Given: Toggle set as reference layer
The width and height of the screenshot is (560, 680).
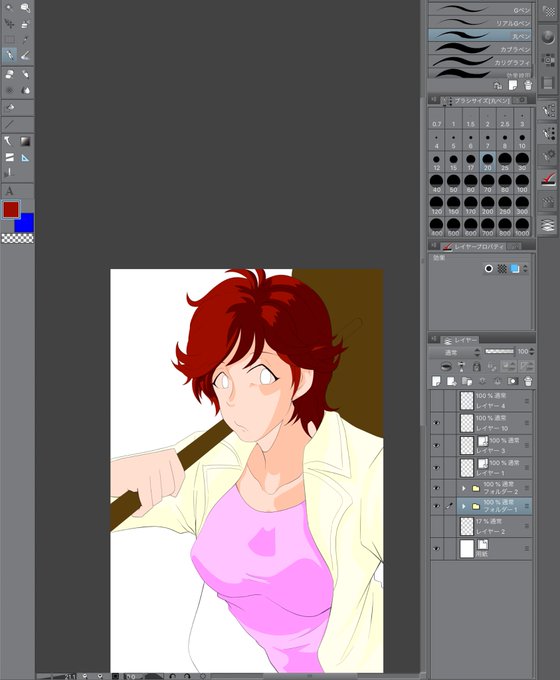Looking at the screenshot, I should pos(461,367).
